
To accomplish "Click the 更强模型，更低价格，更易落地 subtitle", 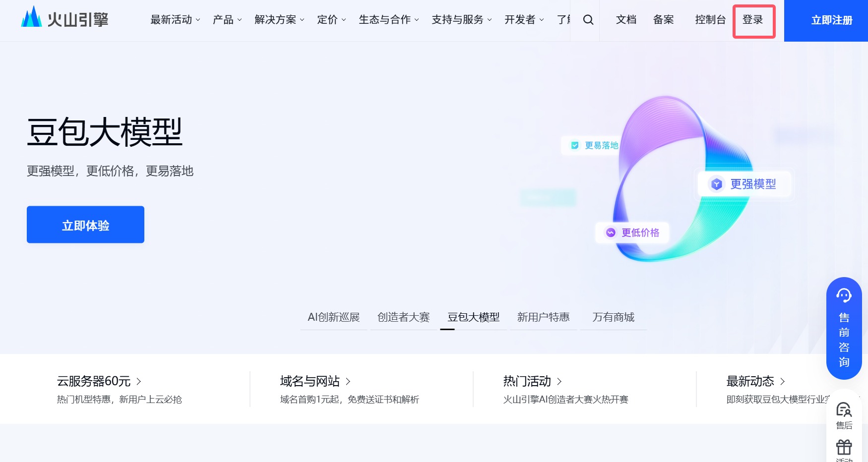I will [110, 171].
